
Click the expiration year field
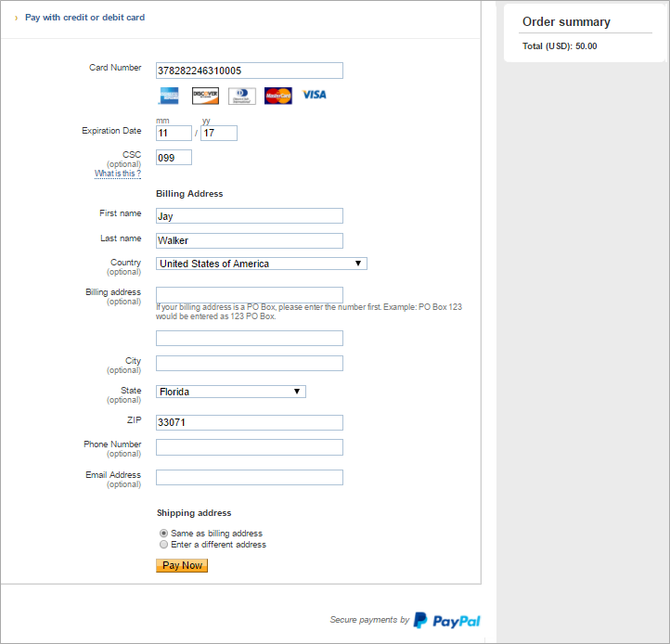(x=219, y=133)
